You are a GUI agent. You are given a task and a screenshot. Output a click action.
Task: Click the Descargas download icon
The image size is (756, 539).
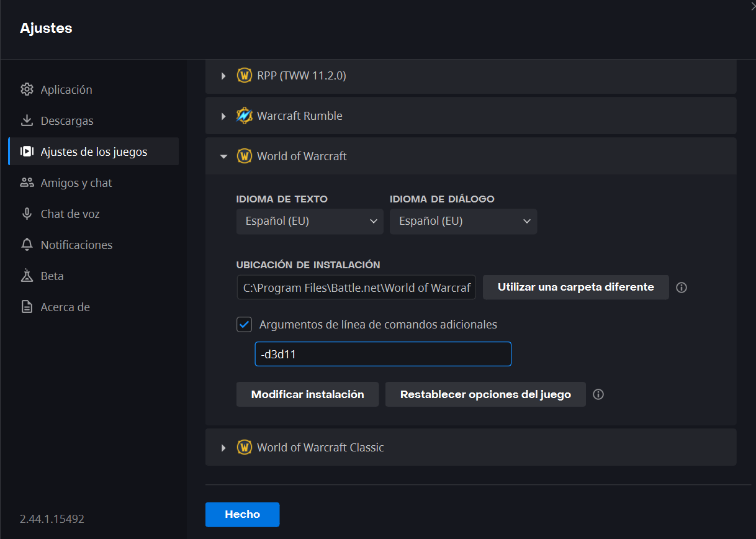[x=27, y=120]
